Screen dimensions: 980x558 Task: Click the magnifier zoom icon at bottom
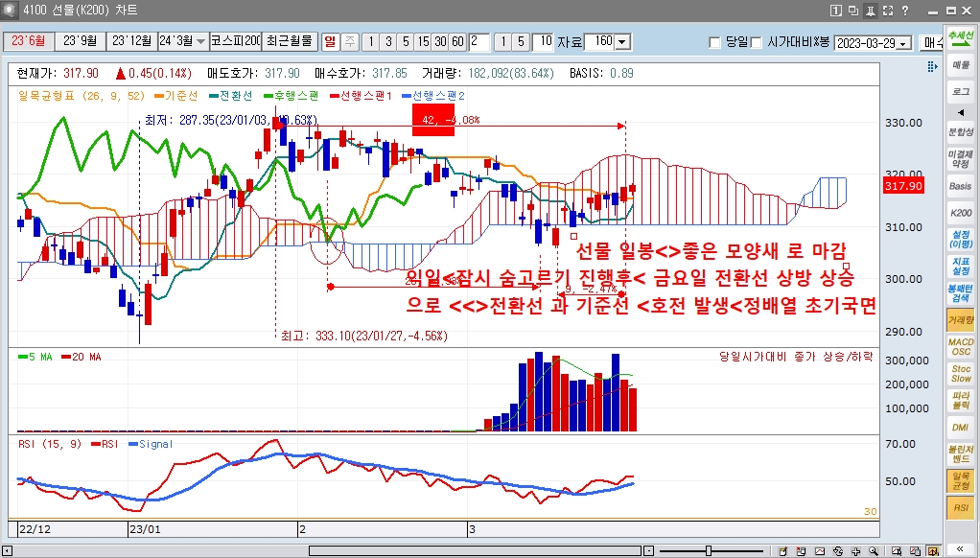point(872,549)
